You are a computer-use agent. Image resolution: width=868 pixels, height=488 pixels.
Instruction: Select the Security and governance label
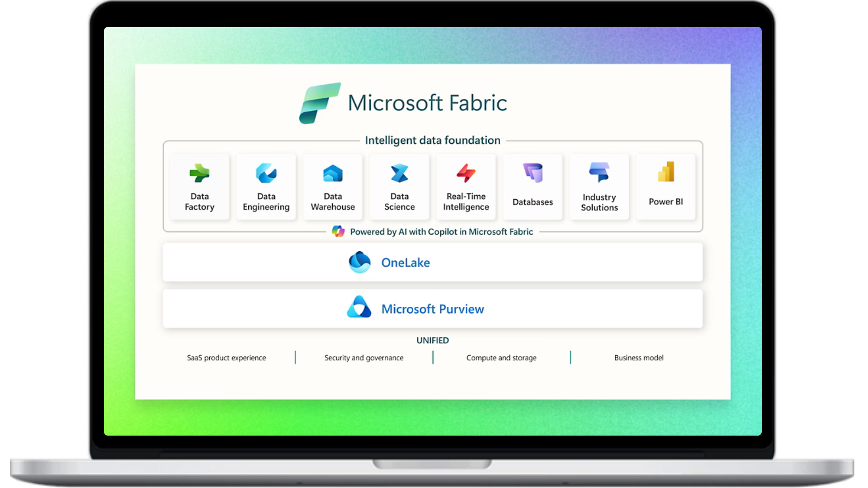[364, 358]
